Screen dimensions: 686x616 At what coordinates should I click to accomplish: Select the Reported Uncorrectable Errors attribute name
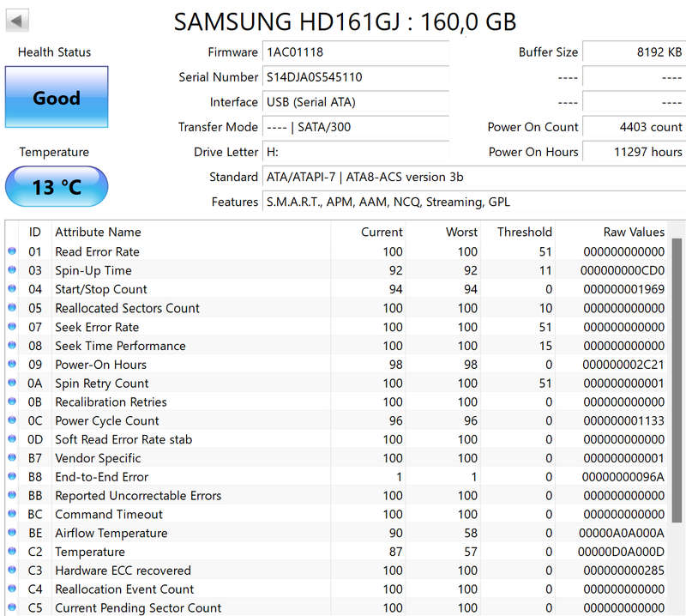click(x=138, y=495)
